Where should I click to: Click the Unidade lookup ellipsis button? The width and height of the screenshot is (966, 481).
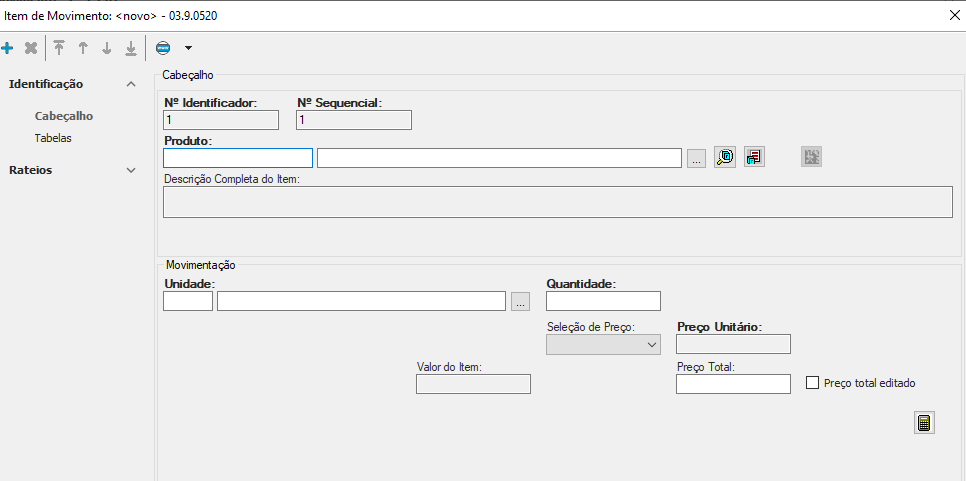pyautogui.click(x=519, y=301)
